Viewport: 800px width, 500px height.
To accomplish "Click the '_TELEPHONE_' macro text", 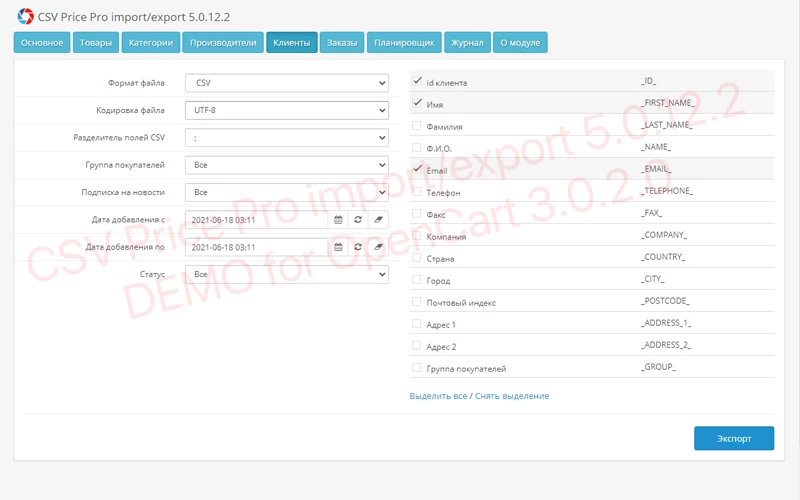I will (667, 191).
